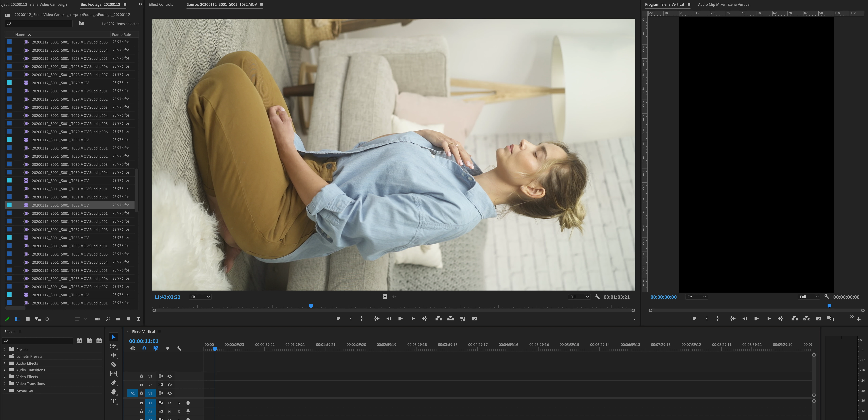Image resolution: width=868 pixels, height=420 pixels.
Task: Expand the Lumetri Presets folder
Action: pyautogui.click(x=5, y=356)
